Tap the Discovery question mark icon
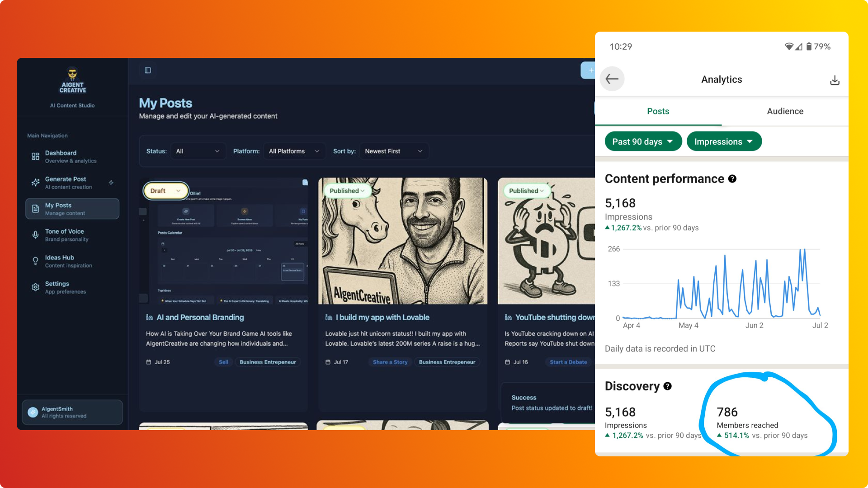Screen dimensions: 868x488 667,386
